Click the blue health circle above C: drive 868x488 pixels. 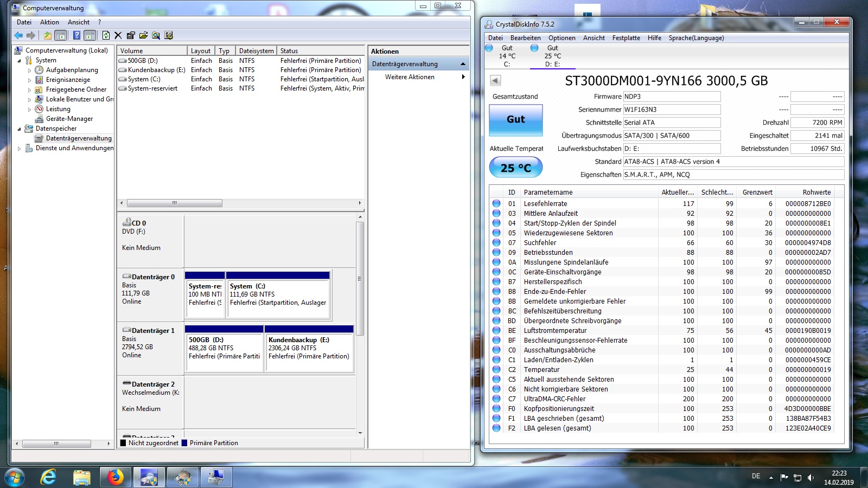489,48
